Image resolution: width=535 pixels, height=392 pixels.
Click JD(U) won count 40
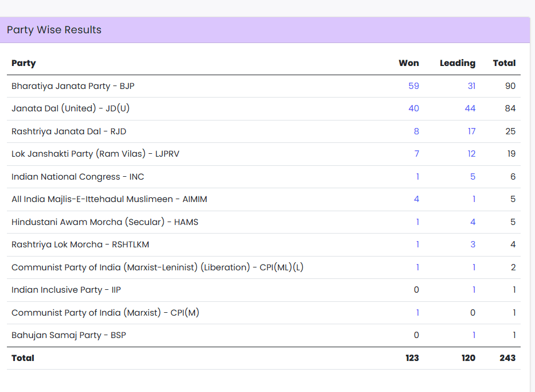tap(413, 108)
